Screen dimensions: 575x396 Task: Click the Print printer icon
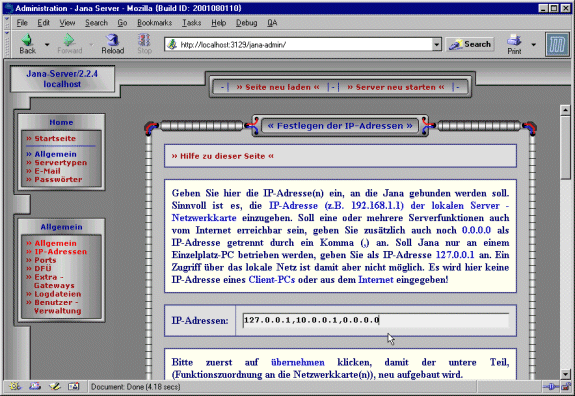(514, 40)
